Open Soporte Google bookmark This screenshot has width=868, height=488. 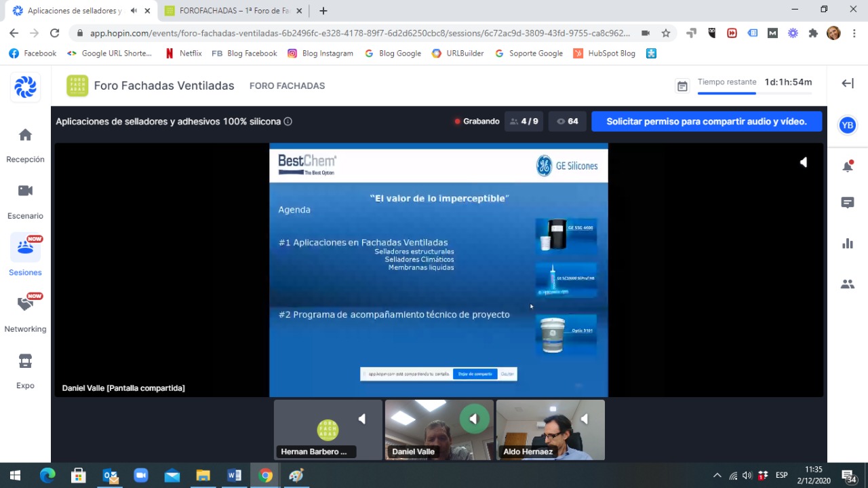(529, 53)
